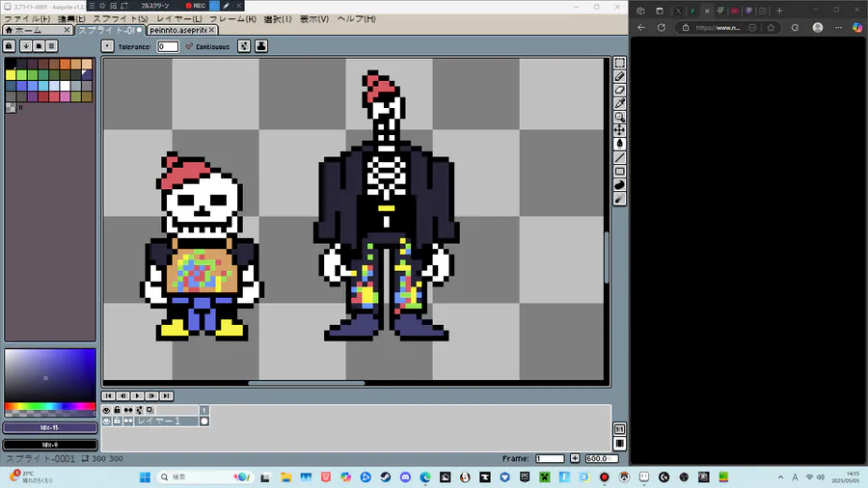Select the Paint Bucket tool
The height and width of the screenshot is (488, 868).
(x=619, y=144)
